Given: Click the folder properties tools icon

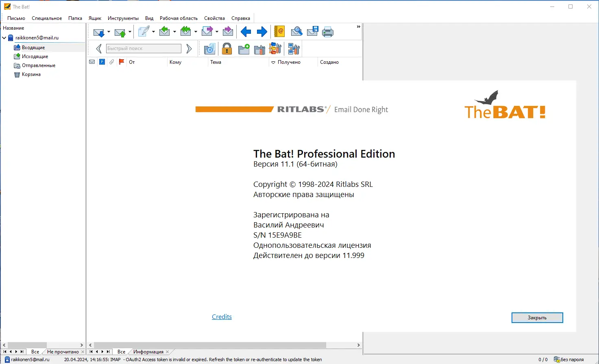Looking at the screenshot, I should pyautogui.click(x=259, y=50).
